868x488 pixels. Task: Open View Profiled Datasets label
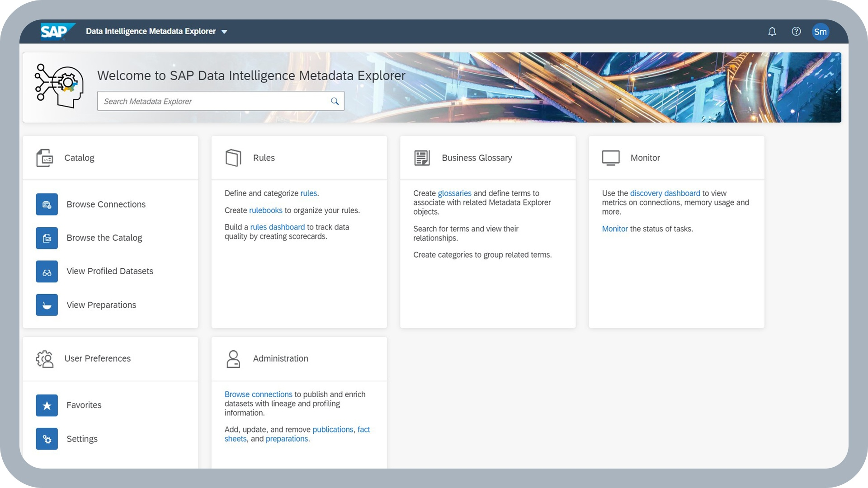click(x=110, y=272)
